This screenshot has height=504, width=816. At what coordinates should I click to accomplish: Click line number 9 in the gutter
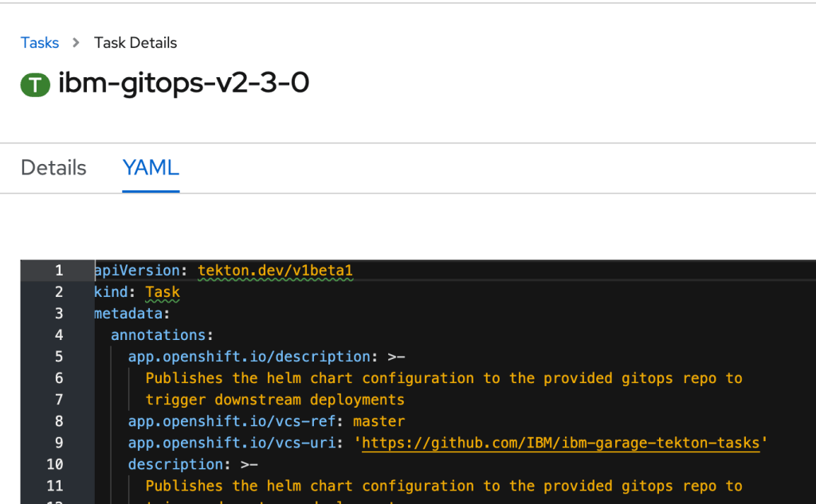[58, 443]
